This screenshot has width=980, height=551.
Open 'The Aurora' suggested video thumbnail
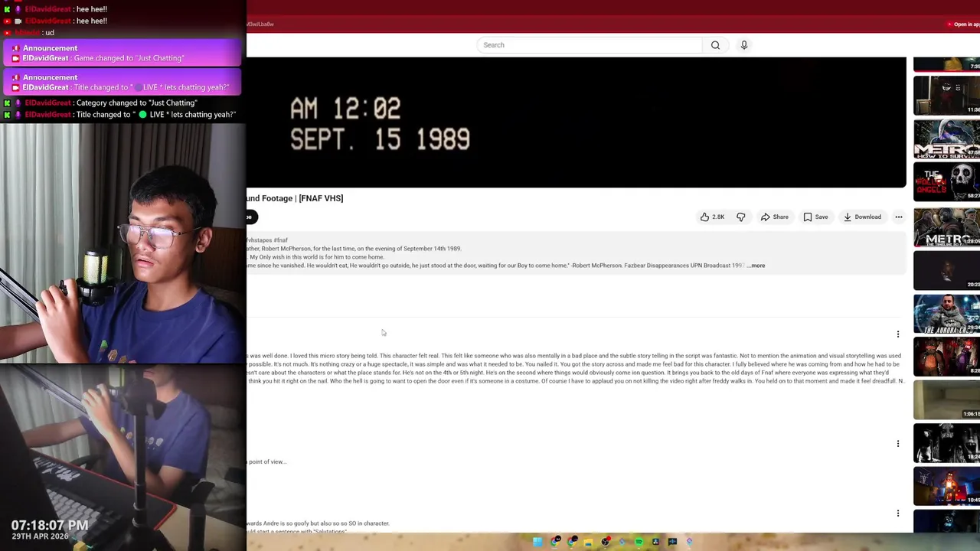(x=946, y=315)
